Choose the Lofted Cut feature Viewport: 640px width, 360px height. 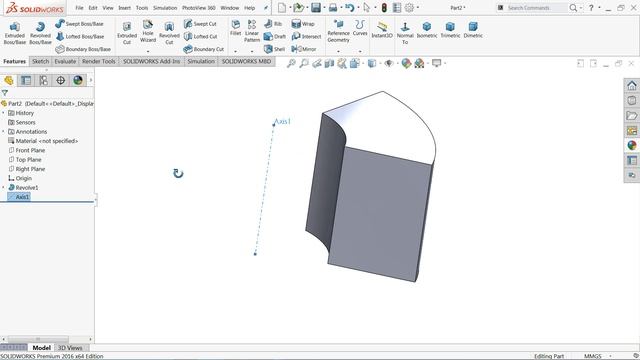[x=200, y=36]
